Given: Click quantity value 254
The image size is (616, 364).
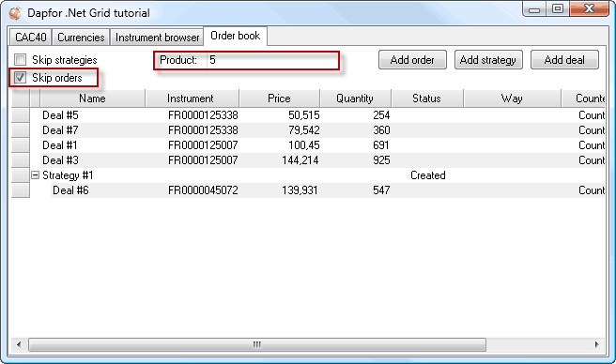Looking at the screenshot, I should (x=381, y=115).
